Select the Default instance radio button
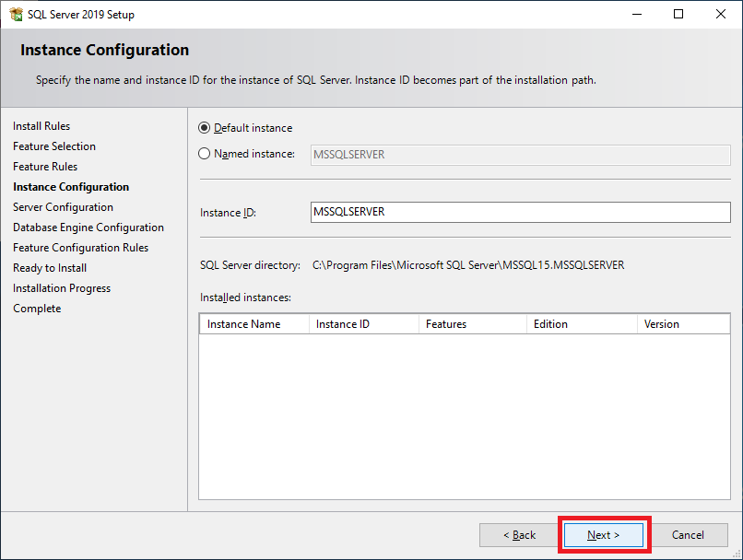Viewport: 743px width, 560px height. (x=205, y=128)
